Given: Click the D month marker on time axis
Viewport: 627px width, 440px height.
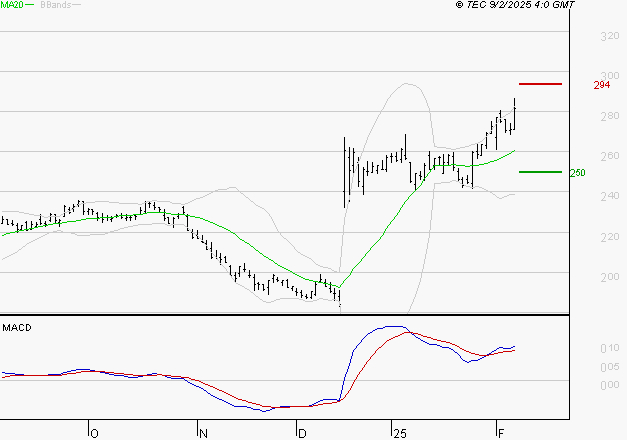Looking at the screenshot, I should point(302,434).
